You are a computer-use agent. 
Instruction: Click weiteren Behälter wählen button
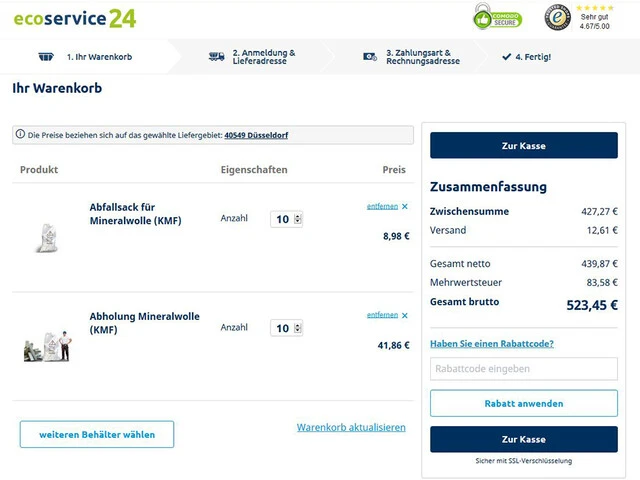(97, 434)
